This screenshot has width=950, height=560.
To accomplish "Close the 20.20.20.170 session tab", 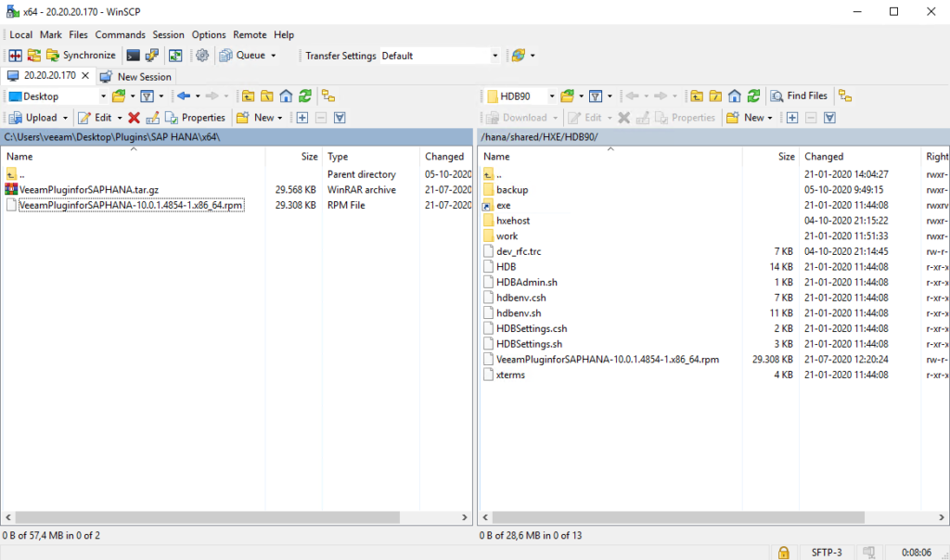I will [85, 76].
